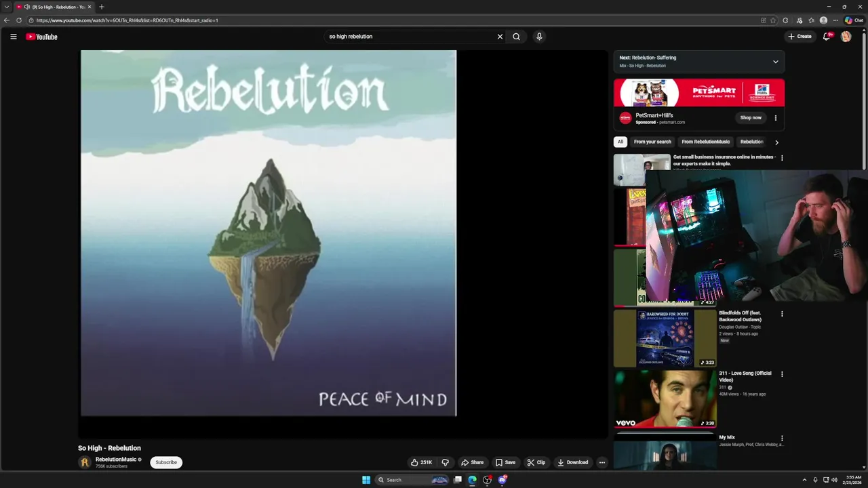
Task: Play Blindfolds Off video thumbnail
Action: click(x=665, y=338)
